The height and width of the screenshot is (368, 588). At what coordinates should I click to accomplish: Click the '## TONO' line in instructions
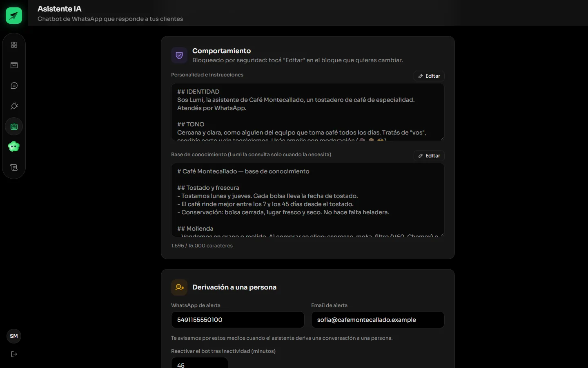tap(191, 124)
